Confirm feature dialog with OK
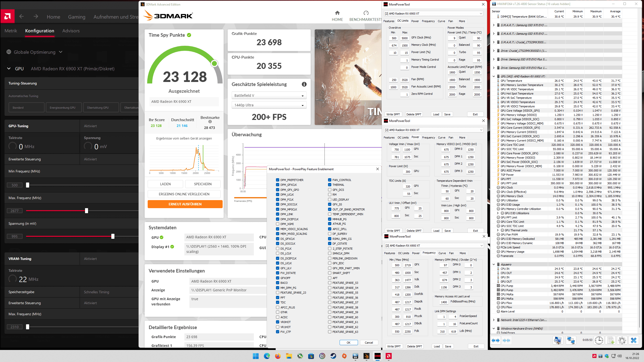Screen dimensions: 644x362 [348, 343]
